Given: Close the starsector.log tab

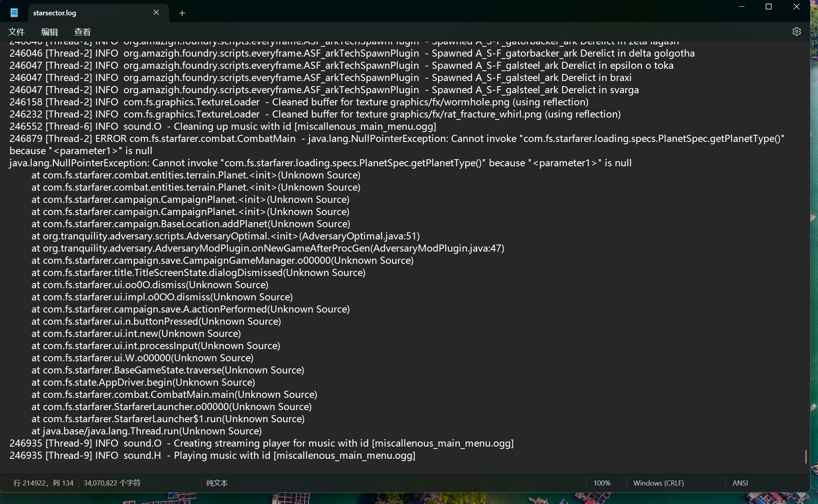Looking at the screenshot, I should pyautogui.click(x=156, y=13).
